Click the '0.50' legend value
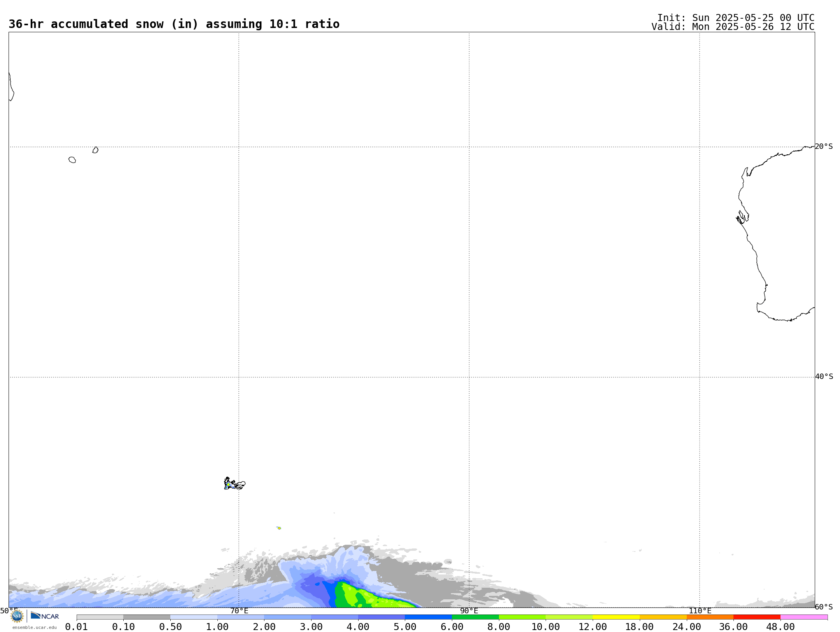The width and height of the screenshot is (840, 632). (x=170, y=627)
